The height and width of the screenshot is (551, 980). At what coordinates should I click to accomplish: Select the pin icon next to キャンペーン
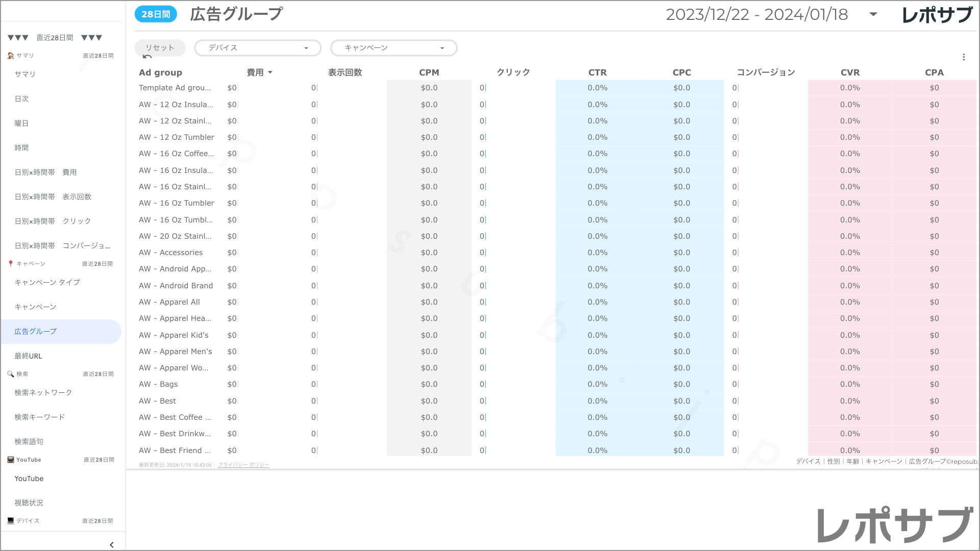click(10, 263)
